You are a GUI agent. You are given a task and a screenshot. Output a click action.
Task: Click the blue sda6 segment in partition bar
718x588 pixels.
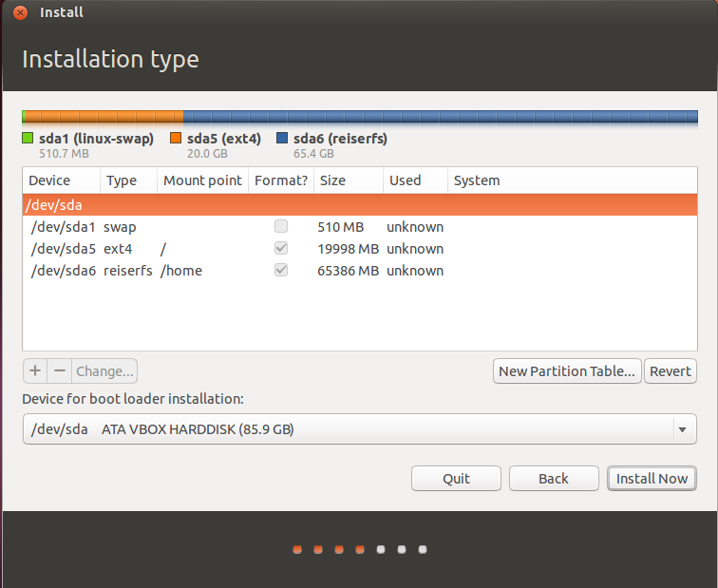click(441, 117)
